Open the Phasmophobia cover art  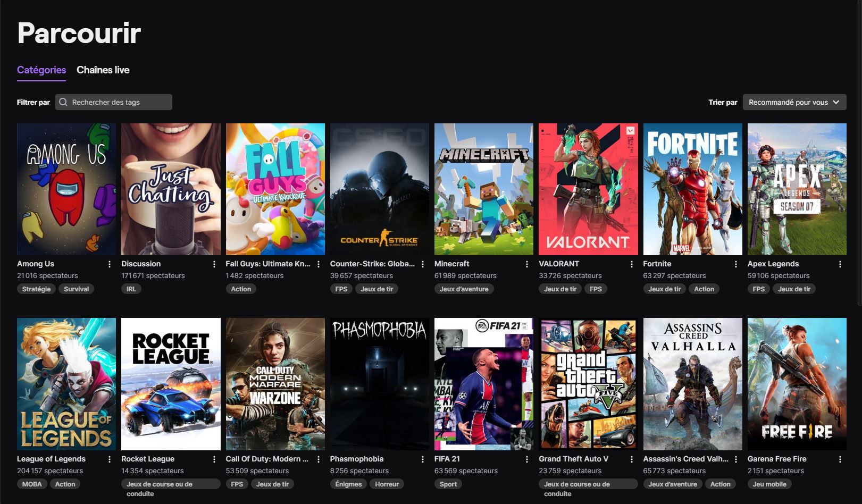point(380,384)
